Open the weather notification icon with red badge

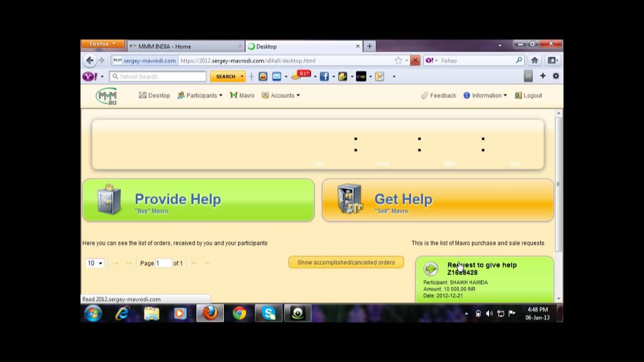click(301, 75)
